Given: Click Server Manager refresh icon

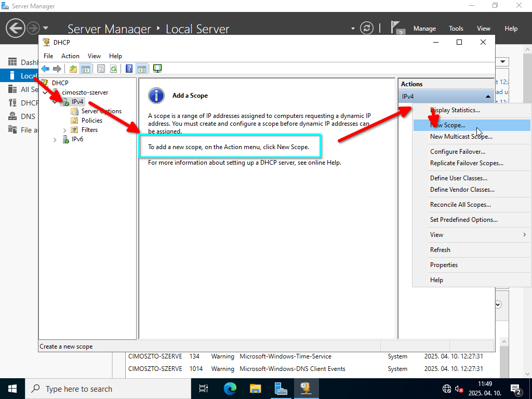Looking at the screenshot, I should 367,28.
